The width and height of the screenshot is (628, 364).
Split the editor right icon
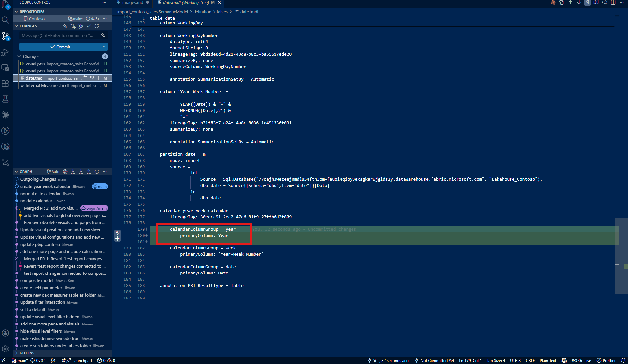point(613,3)
